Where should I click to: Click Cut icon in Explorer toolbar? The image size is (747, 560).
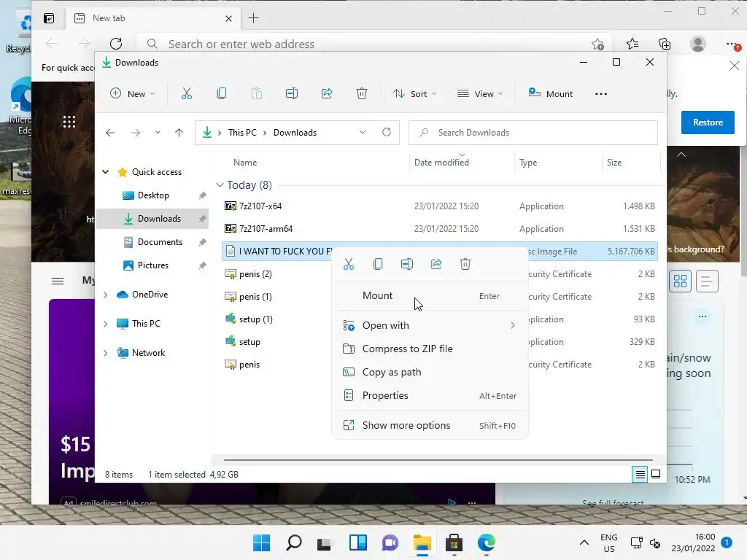point(186,94)
